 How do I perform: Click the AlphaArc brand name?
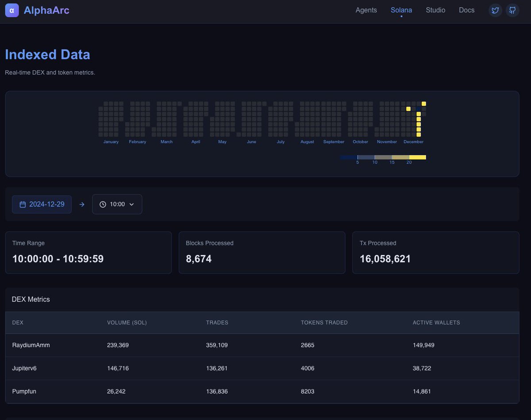(x=46, y=10)
